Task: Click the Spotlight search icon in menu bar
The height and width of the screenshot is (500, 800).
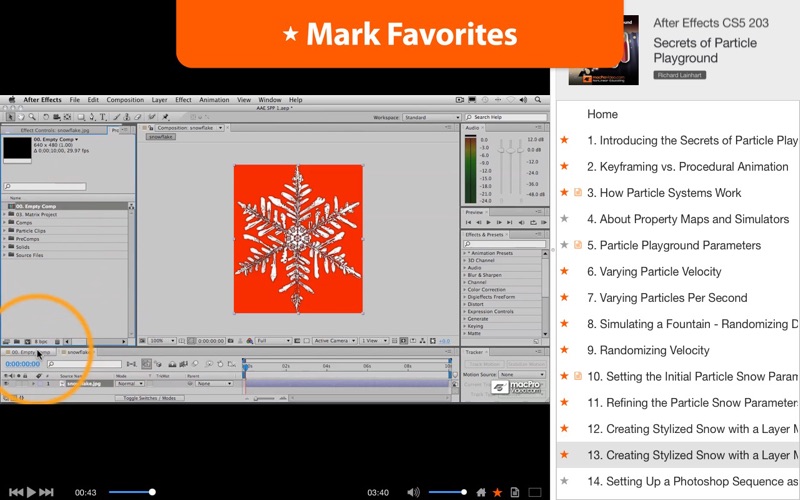Action: click(x=538, y=100)
